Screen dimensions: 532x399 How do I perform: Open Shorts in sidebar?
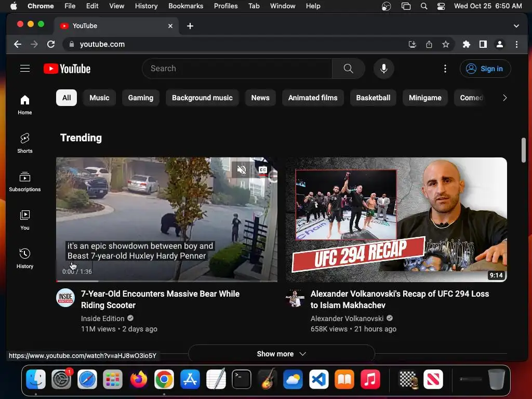point(25,143)
